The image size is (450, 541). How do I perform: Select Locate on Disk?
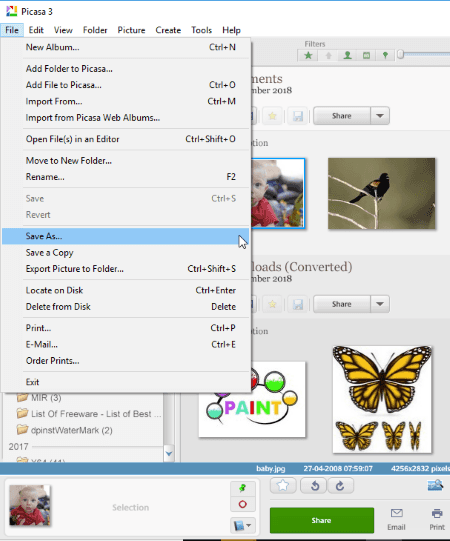pos(126,290)
